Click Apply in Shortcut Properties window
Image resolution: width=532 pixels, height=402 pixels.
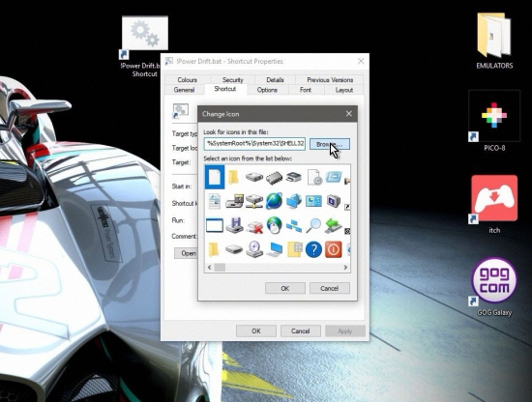tap(345, 331)
